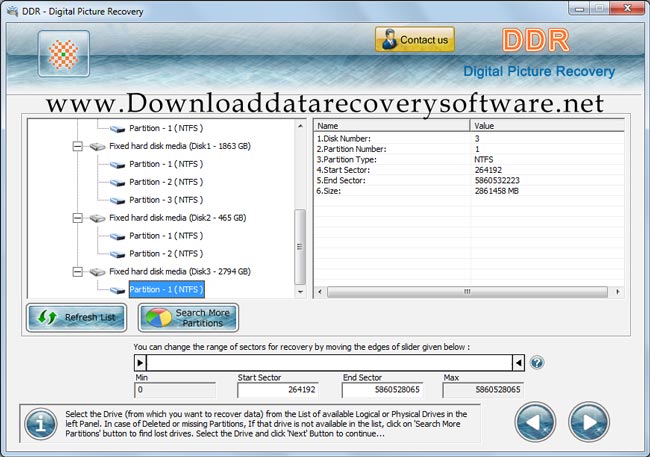Select Partition - 1 under Disk1
Viewport: 650px width, 457px height.
tap(166, 164)
